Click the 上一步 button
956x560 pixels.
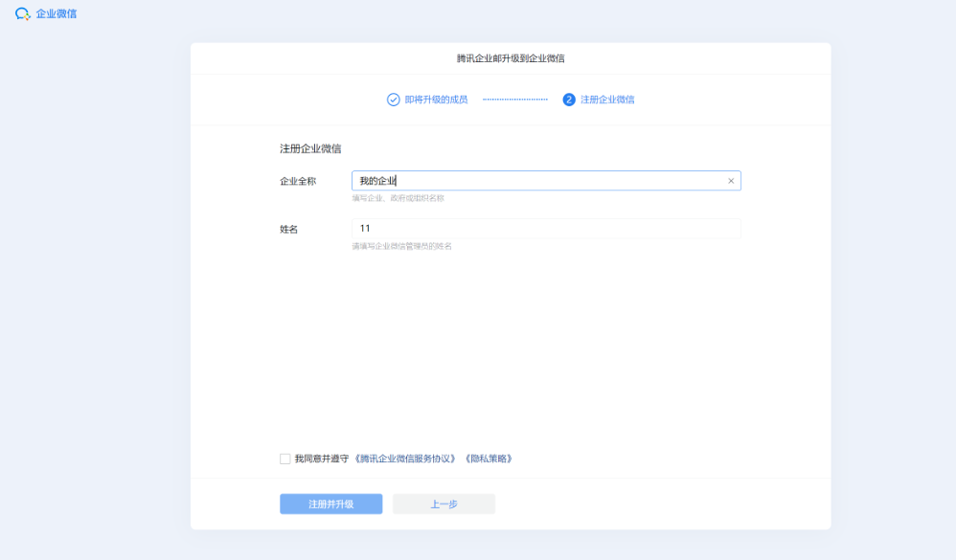tap(444, 504)
